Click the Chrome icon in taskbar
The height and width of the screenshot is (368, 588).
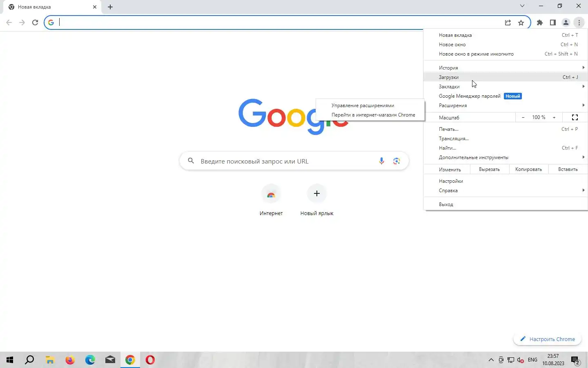(x=130, y=360)
